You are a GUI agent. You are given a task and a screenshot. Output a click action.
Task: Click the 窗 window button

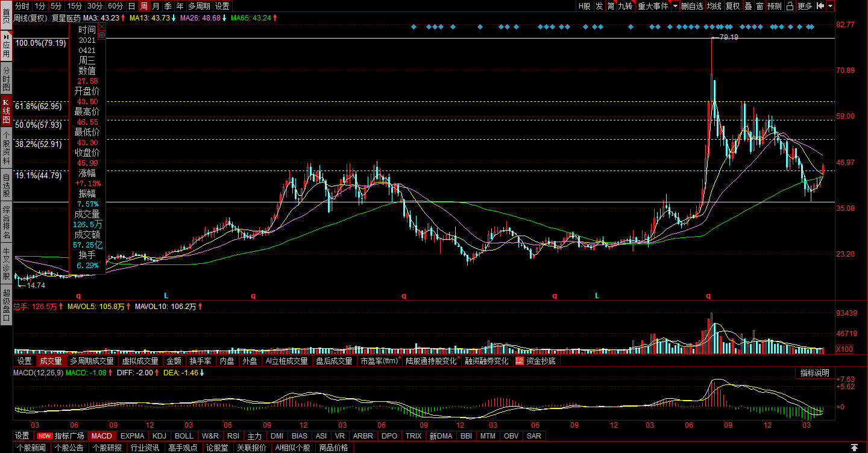coord(760,6)
